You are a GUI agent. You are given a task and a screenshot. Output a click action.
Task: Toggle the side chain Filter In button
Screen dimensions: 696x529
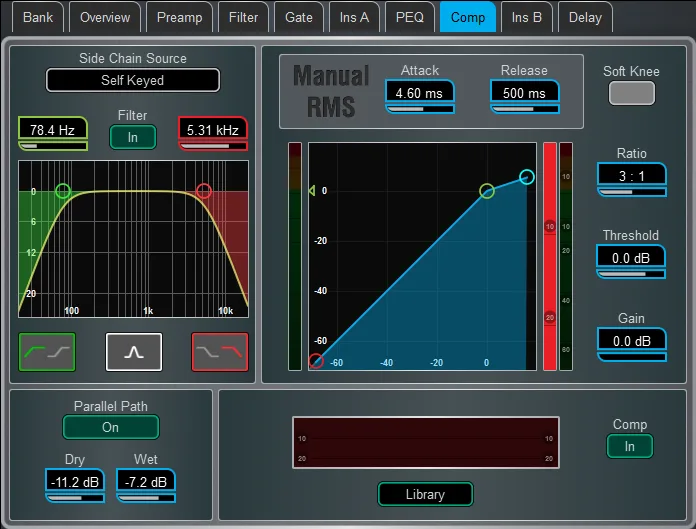133,138
